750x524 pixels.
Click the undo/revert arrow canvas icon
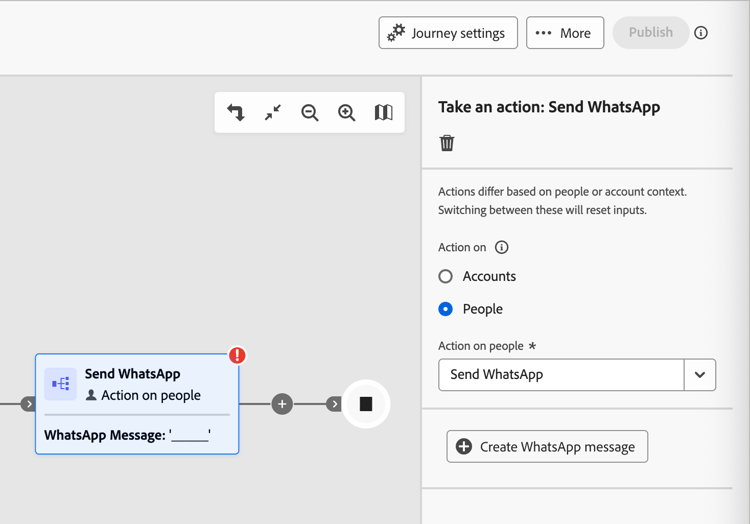click(x=236, y=113)
